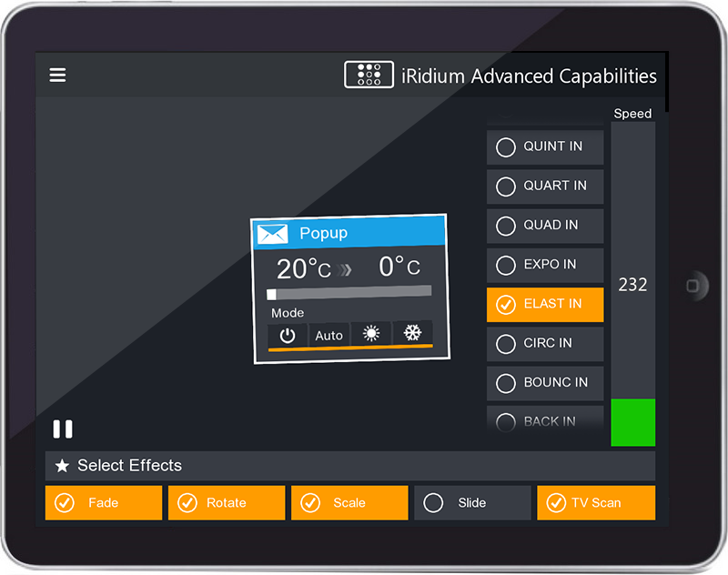Toggle the Scale effect button
Screen dimensions: 728x575
pos(349,502)
